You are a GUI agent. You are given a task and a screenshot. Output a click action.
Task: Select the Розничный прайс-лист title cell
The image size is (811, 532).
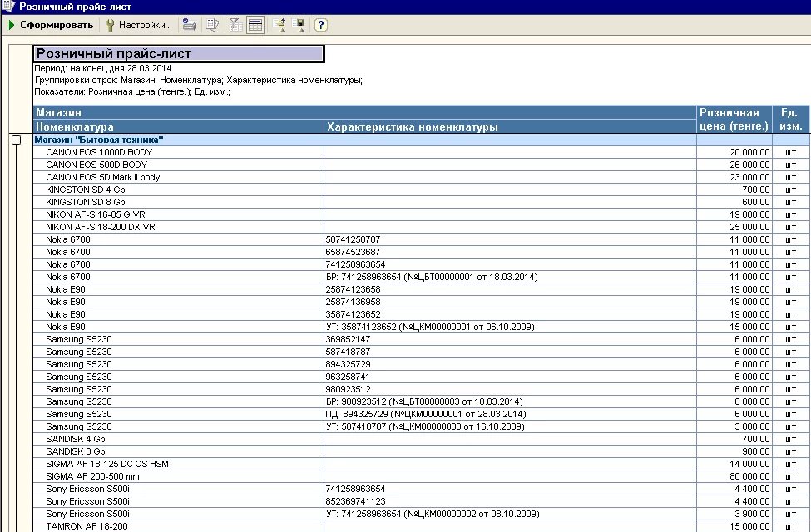click(x=179, y=54)
